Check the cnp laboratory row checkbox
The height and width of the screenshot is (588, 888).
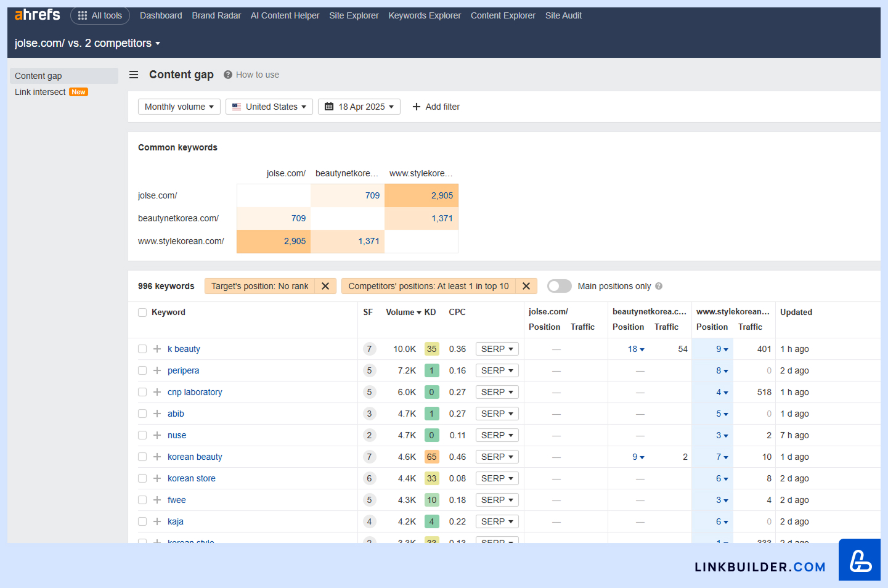pyautogui.click(x=142, y=392)
